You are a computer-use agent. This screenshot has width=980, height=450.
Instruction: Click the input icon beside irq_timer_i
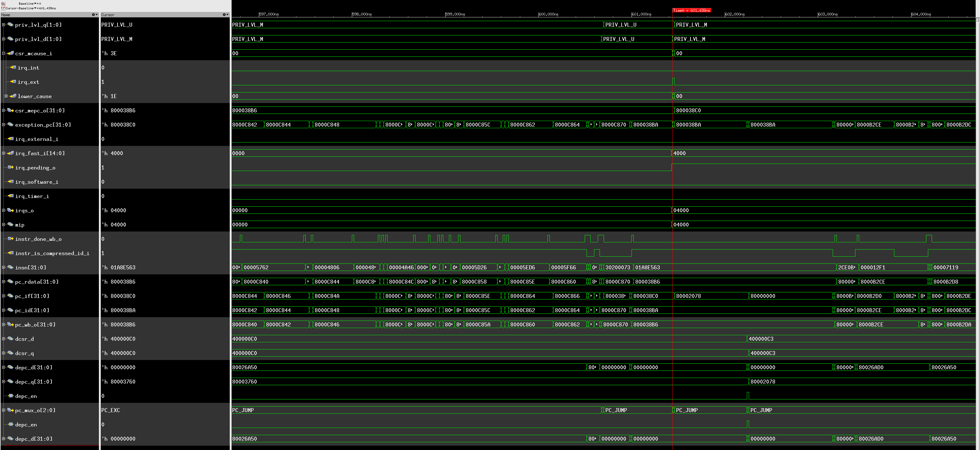(x=11, y=196)
